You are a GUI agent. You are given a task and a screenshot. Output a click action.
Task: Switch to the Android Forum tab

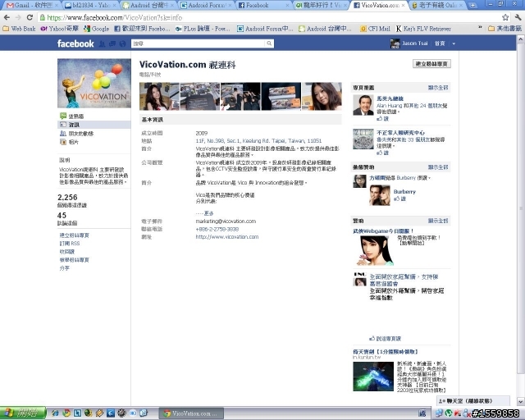(206, 6)
